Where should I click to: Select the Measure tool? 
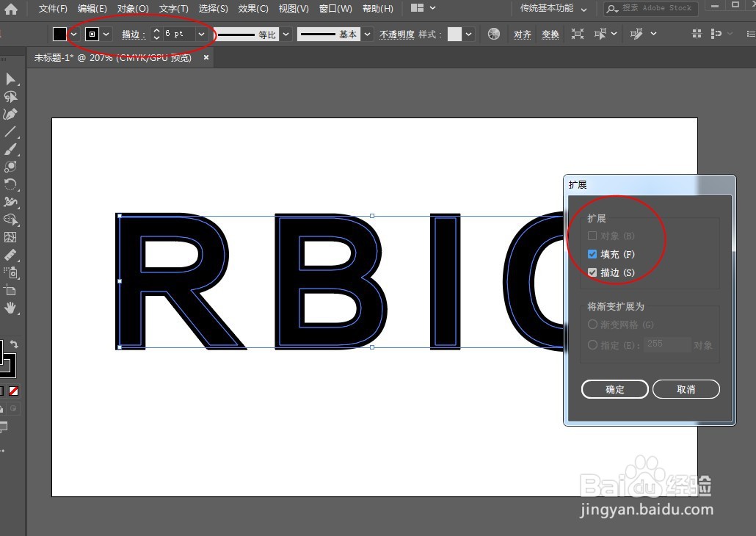[10, 255]
